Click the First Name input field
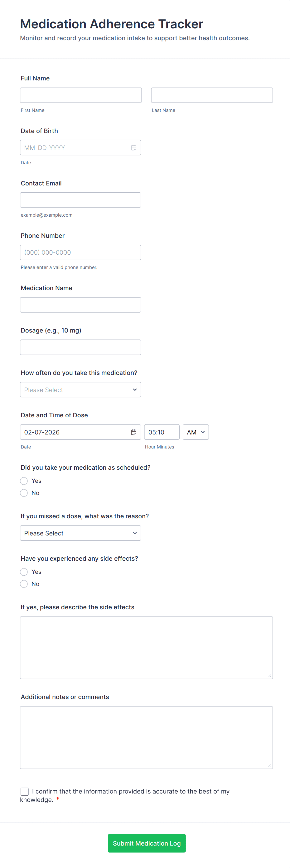The width and height of the screenshot is (290, 868). pos(80,95)
